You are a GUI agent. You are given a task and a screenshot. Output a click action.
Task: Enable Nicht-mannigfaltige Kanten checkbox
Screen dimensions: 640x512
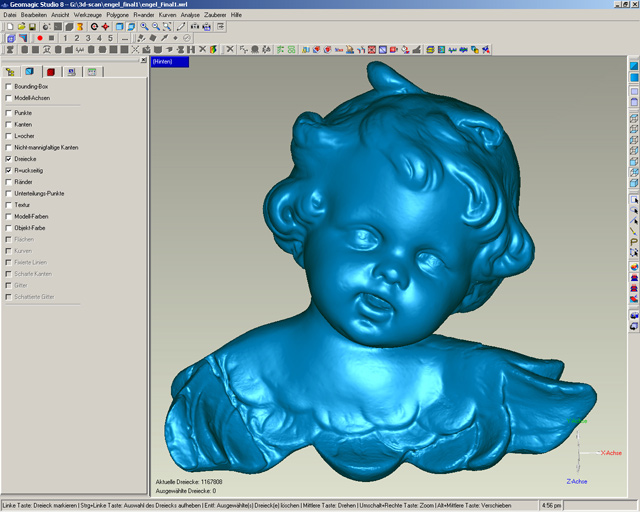(9, 147)
